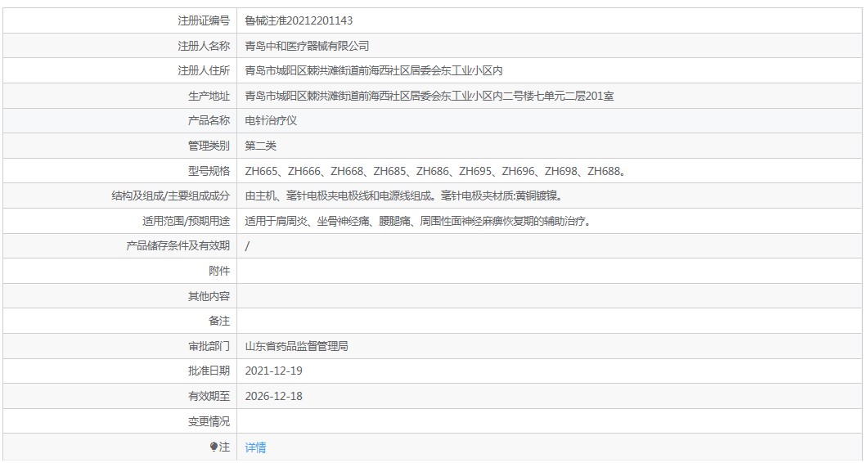Click approval date 2021-12-19
Screen dimensions: 868x463
(273, 371)
